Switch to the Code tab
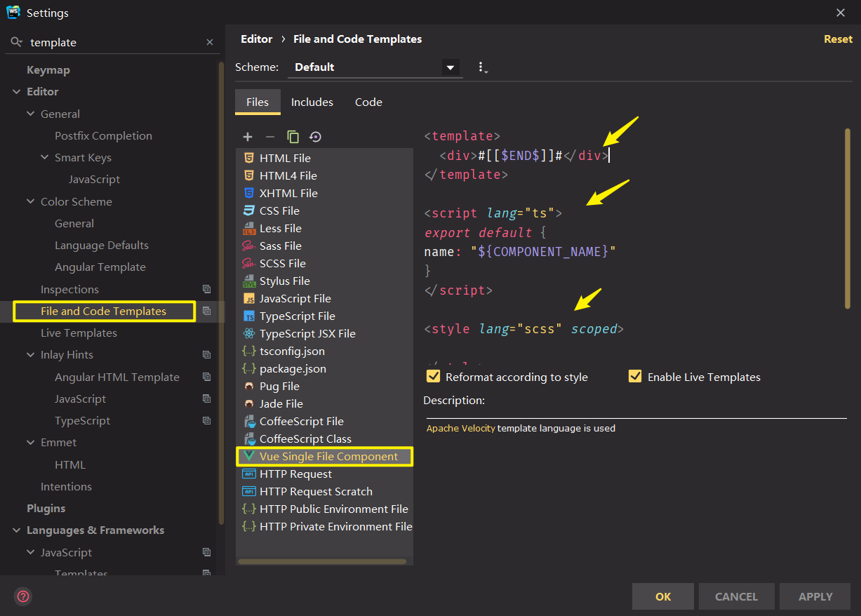 pos(368,102)
